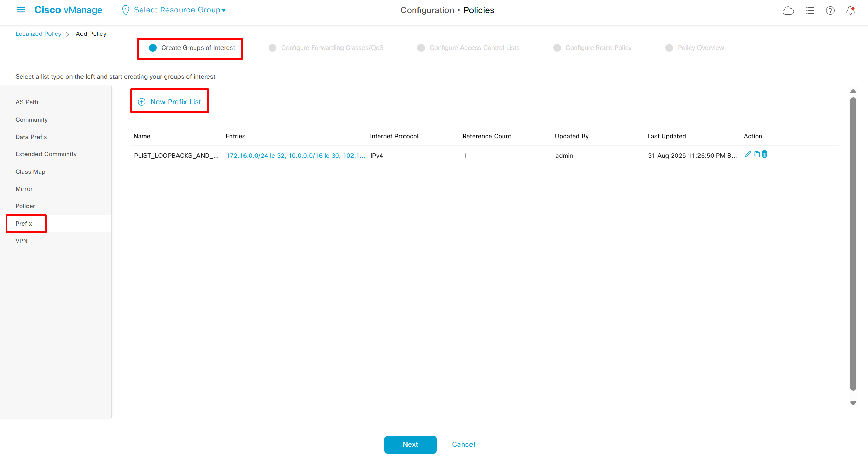Viewport: 868px width, 468px height.
Task: Open the help question mark icon
Action: coord(830,11)
